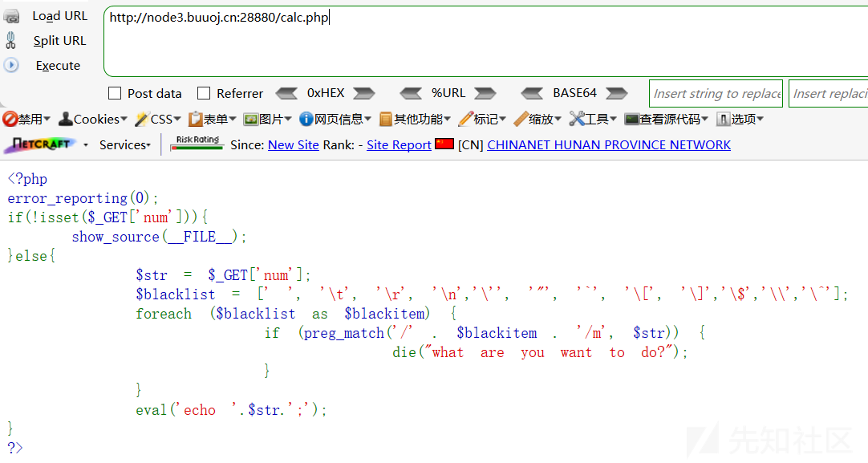Open CHINANET HUNAN PROVINCE NETWORK link
The width and height of the screenshot is (868, 463).
pos(609,145)
